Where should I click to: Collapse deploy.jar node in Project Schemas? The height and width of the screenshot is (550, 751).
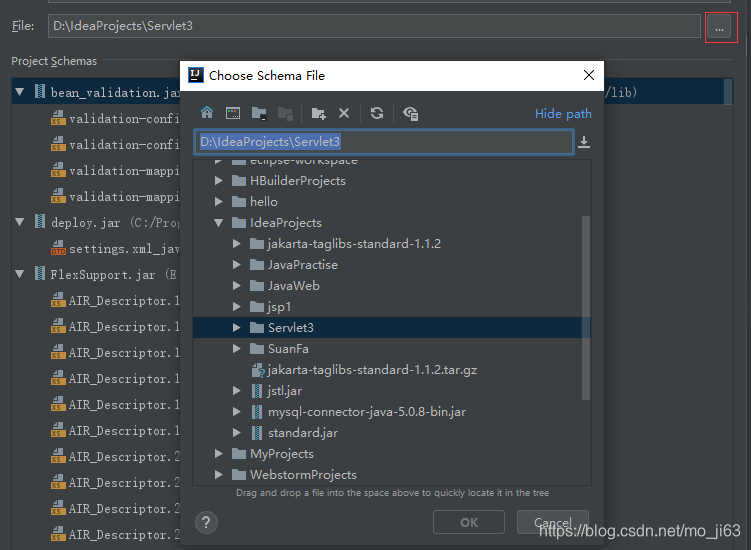(x=20, y=222)
